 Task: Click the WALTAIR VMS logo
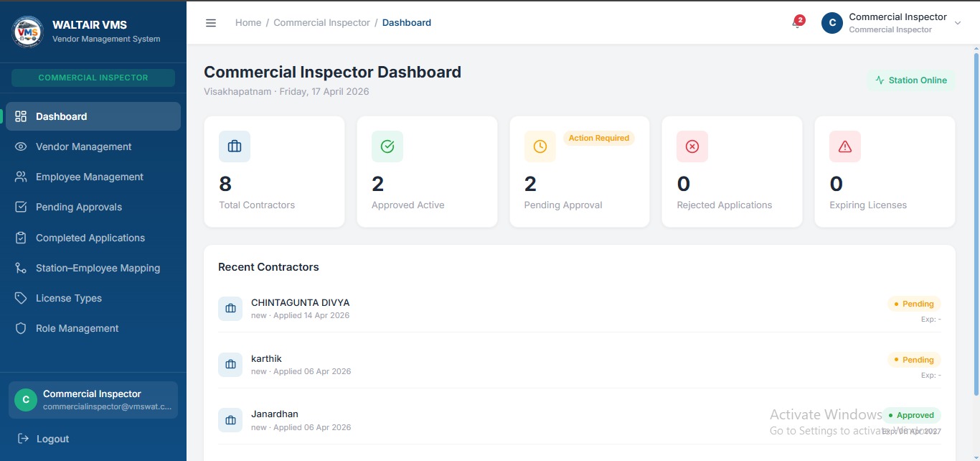28,32
